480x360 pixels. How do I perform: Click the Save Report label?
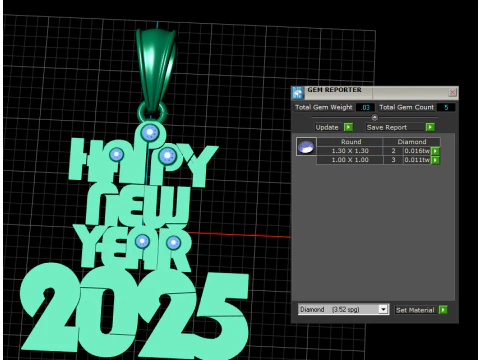387,127
